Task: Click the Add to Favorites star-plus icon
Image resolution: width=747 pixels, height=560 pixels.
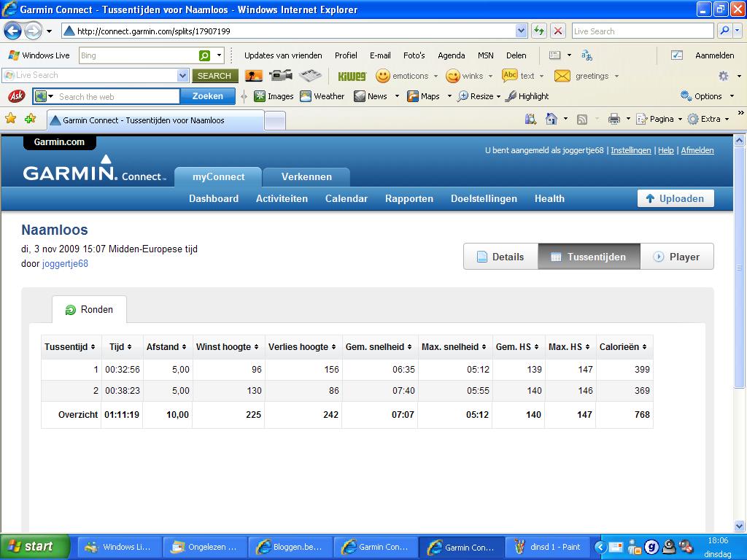Action: (x=30, y=119)
